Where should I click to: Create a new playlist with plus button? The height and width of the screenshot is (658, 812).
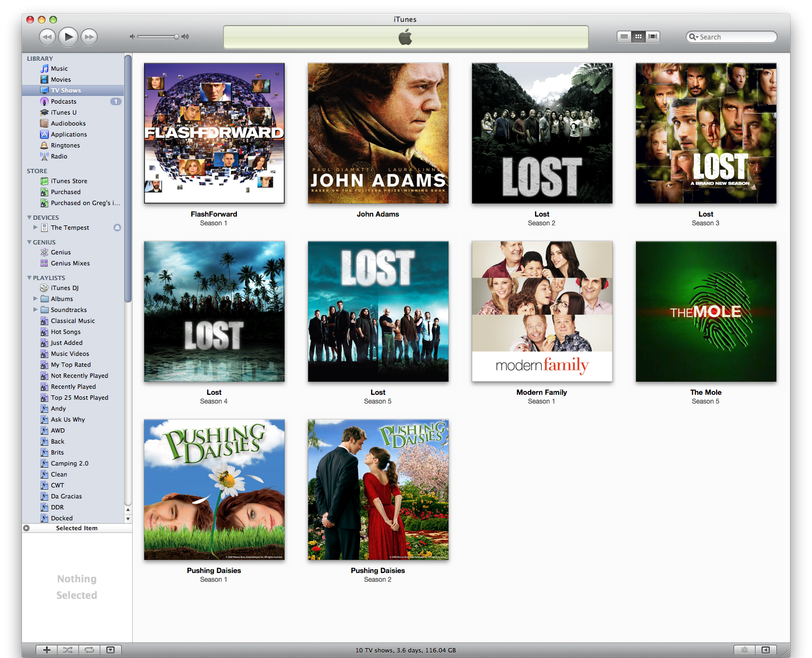pos(47,650)
